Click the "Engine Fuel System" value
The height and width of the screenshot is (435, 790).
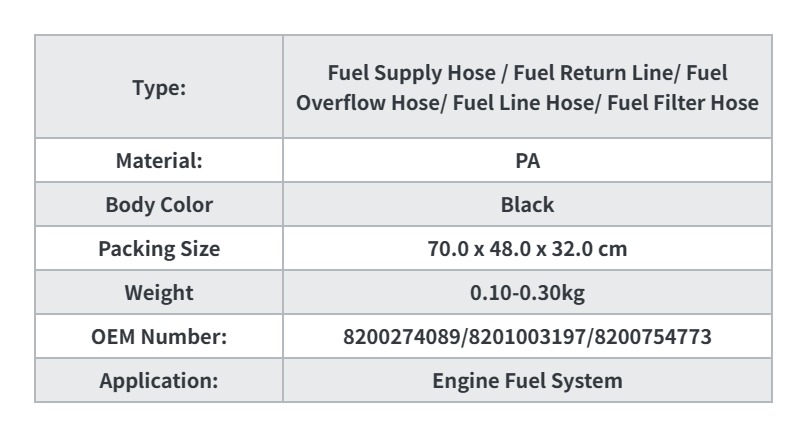527,381
